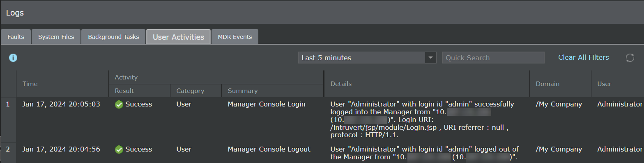This screenshot has height=163, width=644.
Task: Select timestamp Jan 17, 2024 20:04:56
Action: (61, 149)
